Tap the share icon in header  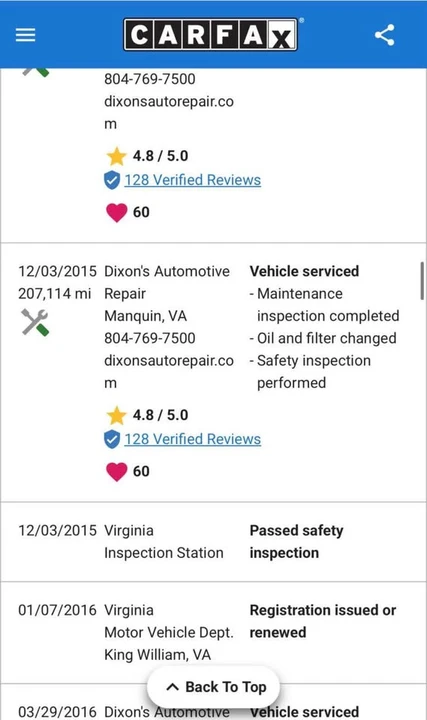click(384, 35)
